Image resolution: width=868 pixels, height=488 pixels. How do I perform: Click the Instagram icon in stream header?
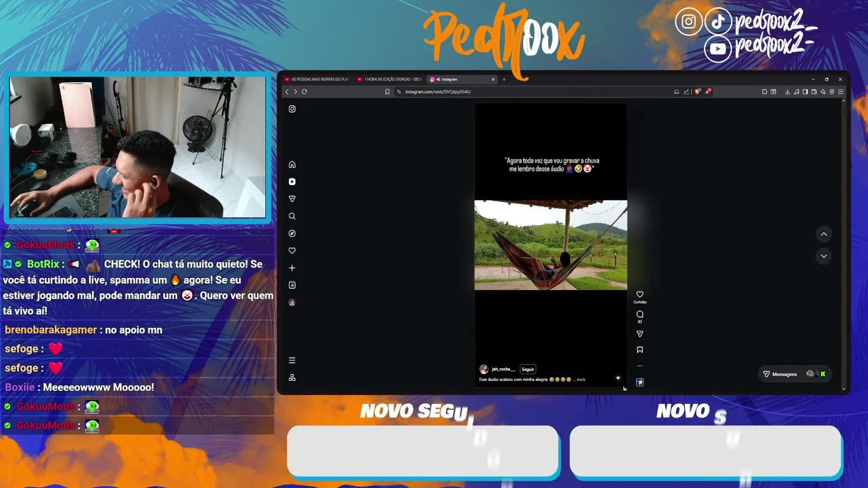[688, 22]
